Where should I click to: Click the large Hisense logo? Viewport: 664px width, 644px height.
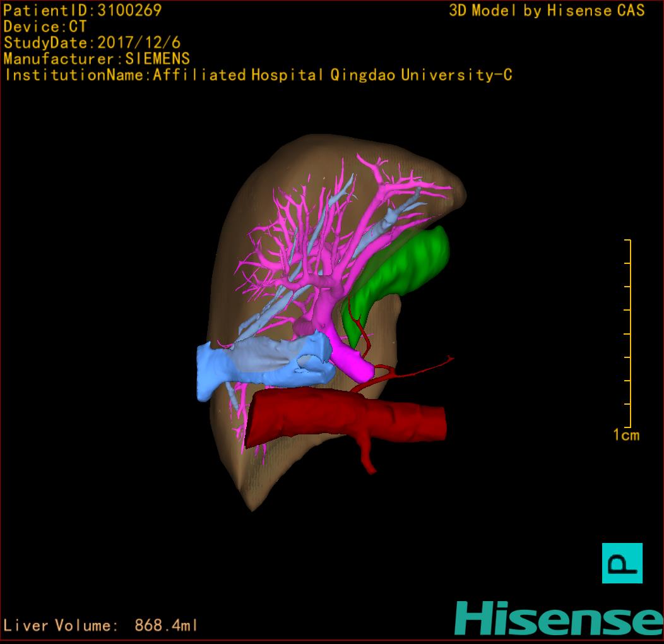tap(558, 618)
